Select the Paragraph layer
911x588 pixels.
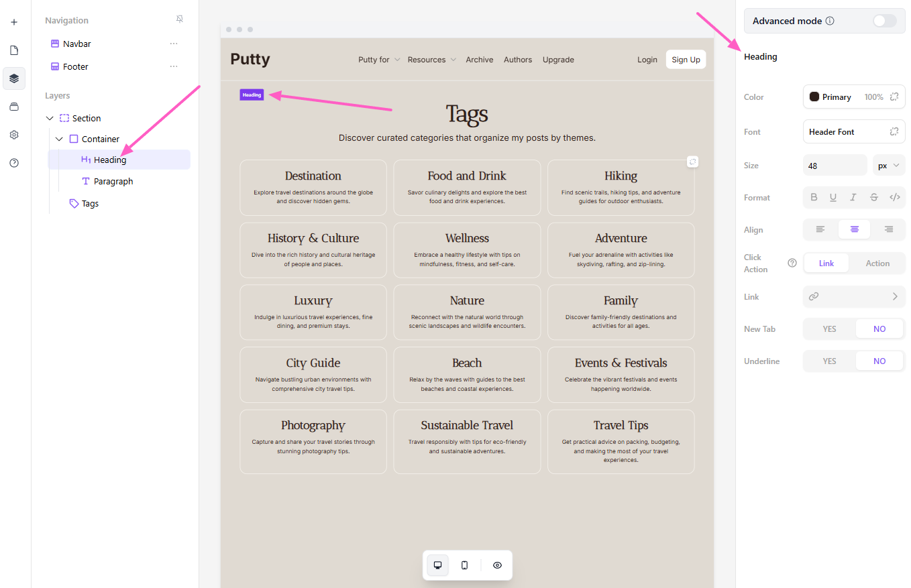(113, 181)
